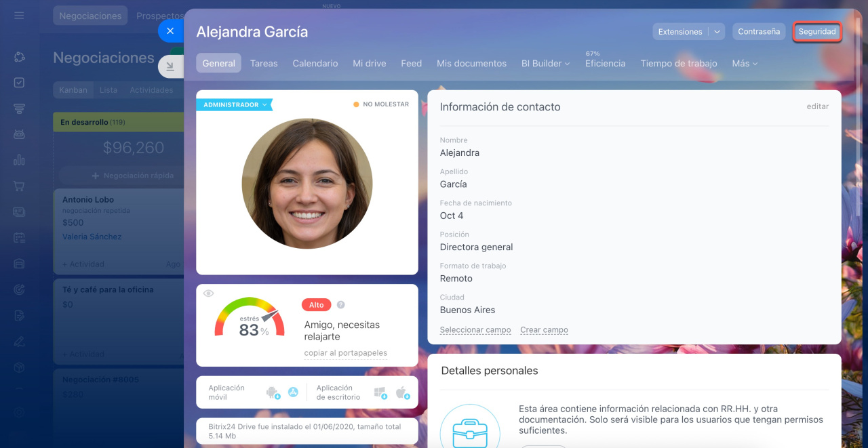Click the macOS desktop app icon

click(x=403, y=392)
